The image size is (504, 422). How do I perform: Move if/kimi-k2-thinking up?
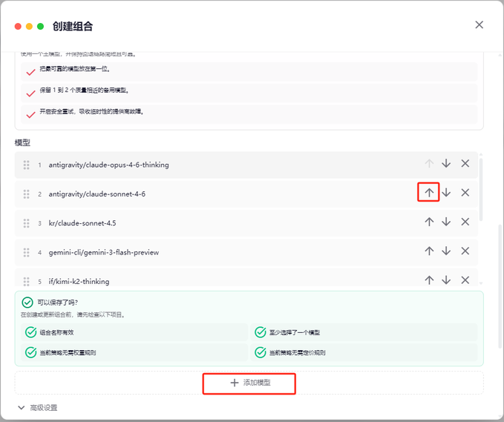429,280
